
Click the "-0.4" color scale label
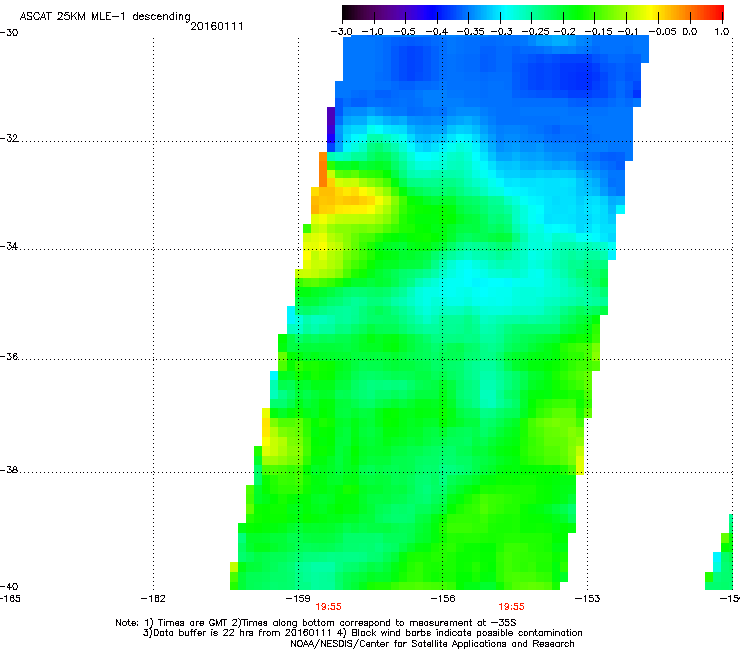click(x=437, y=32)
